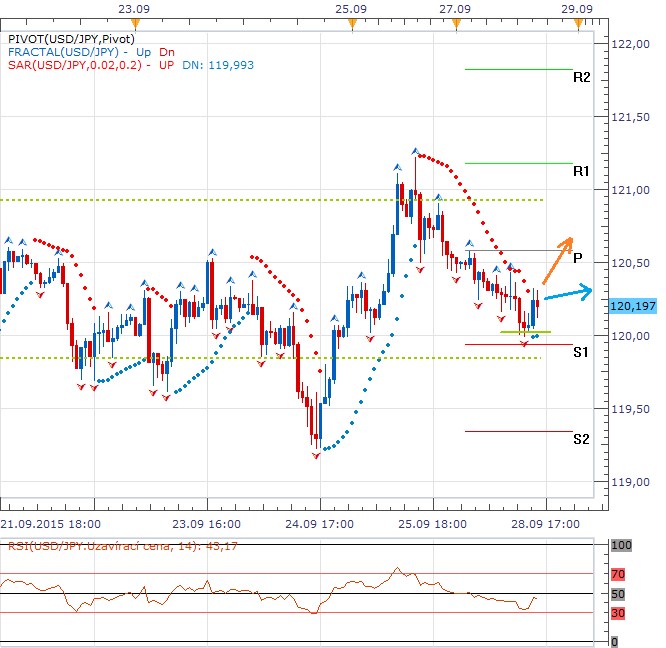
Task: Click the orange marker under 27.09
Action: [x=456, y=24]
